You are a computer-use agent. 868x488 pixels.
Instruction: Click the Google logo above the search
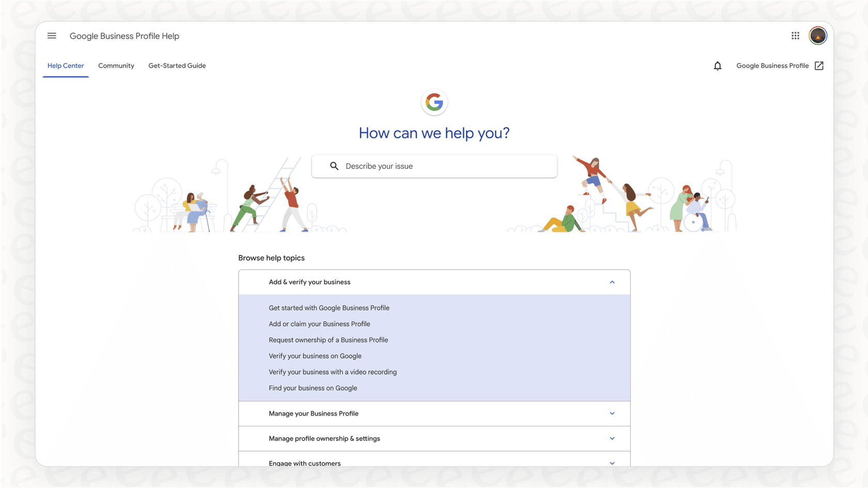pos(434,102)
